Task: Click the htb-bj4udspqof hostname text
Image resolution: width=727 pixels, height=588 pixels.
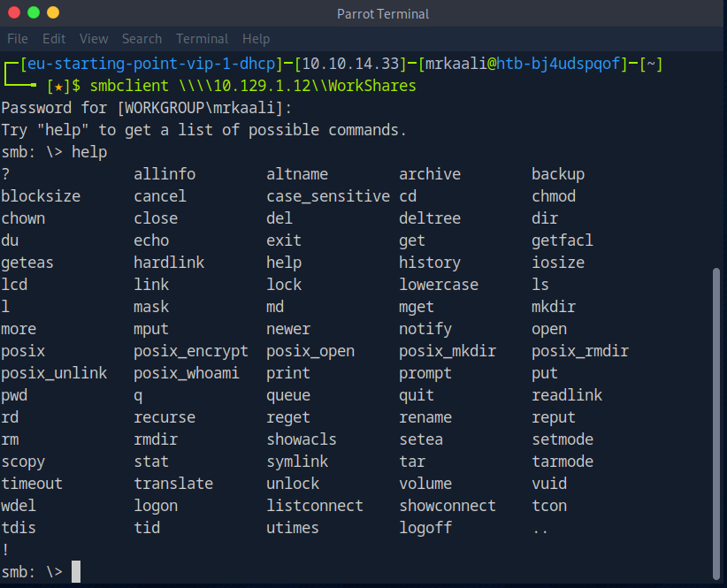Action: click(x=560, y=64)
